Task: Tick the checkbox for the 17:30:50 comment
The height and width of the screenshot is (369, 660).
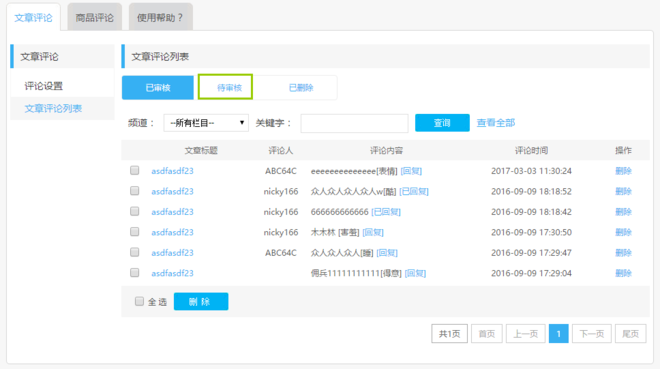Action: click(135, 232)
